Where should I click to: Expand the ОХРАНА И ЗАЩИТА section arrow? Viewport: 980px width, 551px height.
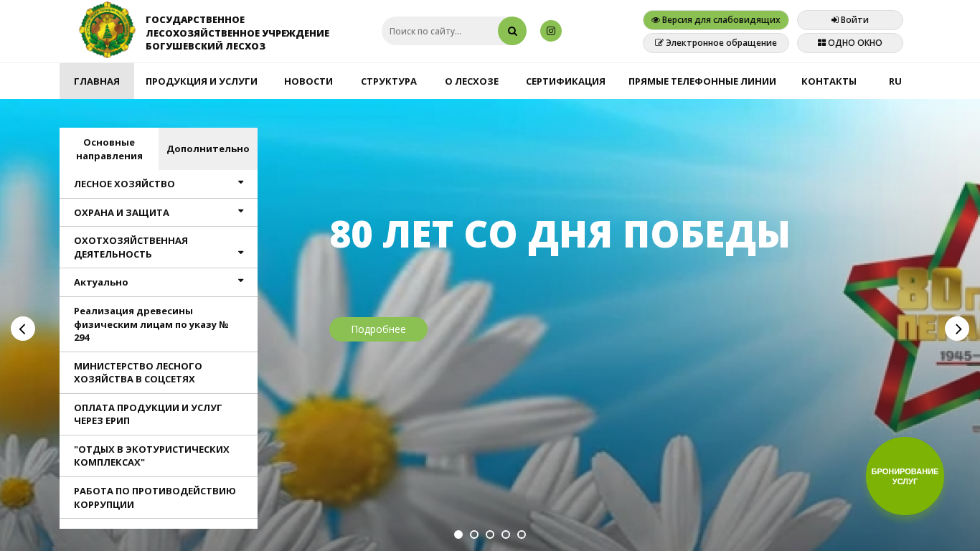click(x=241, y=211)
